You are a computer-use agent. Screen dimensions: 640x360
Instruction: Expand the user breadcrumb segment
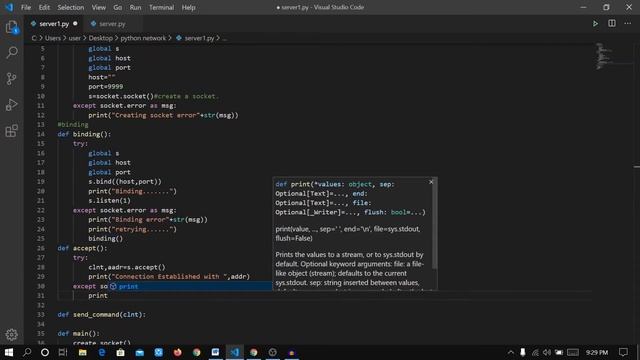pos(74,38)
